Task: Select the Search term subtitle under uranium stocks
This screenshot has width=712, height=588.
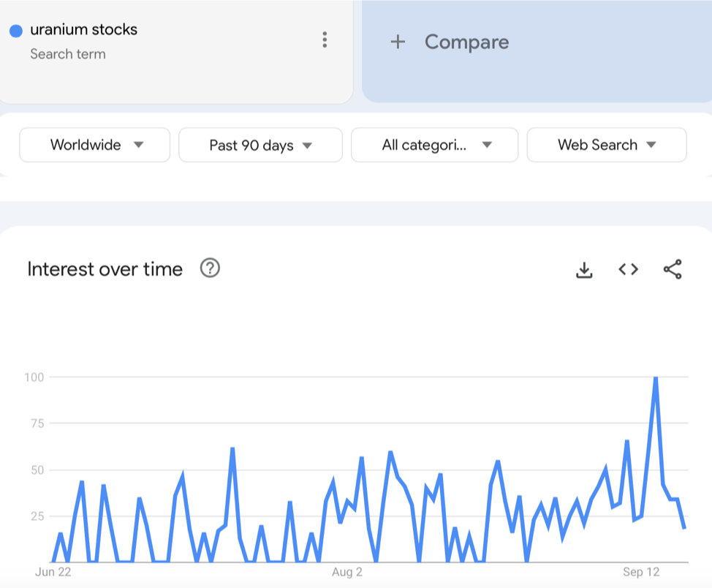Action: pyautogui.click(x=68, y=54)
